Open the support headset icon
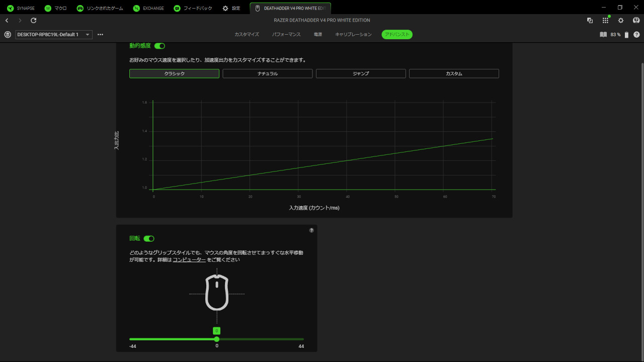Image resolution: width=644 pixels, height=362 pixels. tap(636, 21)
